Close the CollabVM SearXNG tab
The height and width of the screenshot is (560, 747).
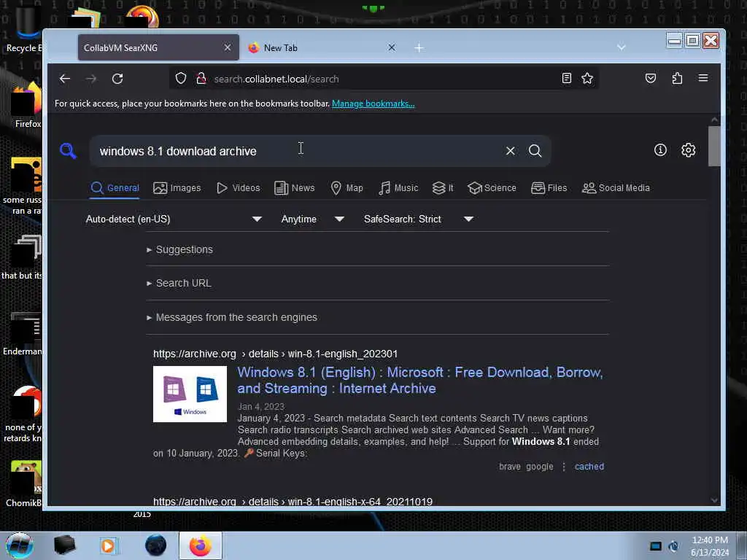(228, 47)
